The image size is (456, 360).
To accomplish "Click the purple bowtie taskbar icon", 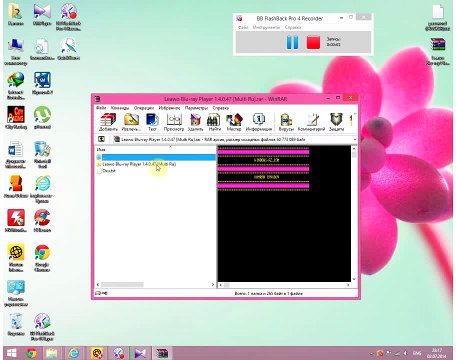I will [140, 353].
